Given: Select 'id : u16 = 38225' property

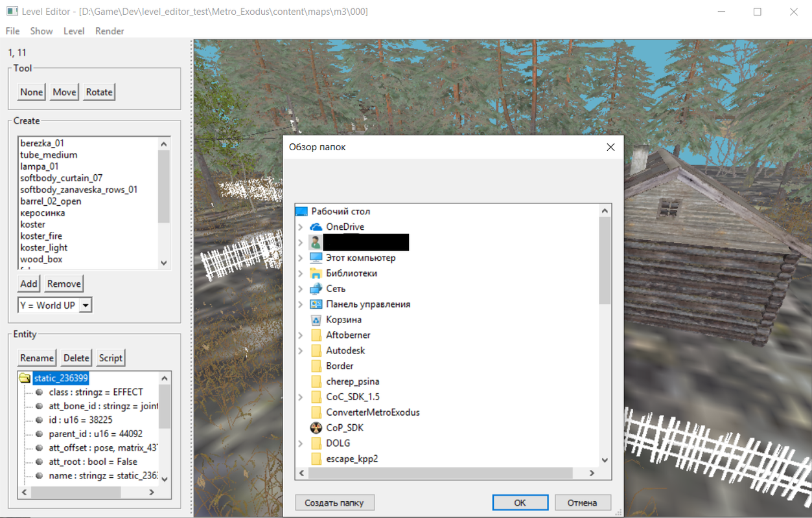Looking at the screenshot, I should coord(80,420).
